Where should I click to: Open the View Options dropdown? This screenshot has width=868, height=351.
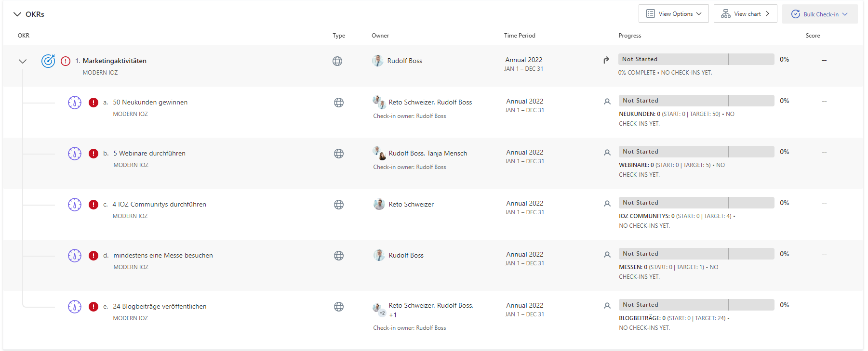[x=674, y=14]
